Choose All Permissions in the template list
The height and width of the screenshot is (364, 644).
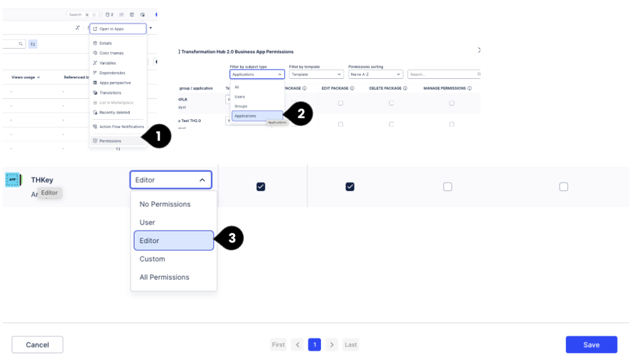(164, 277)
